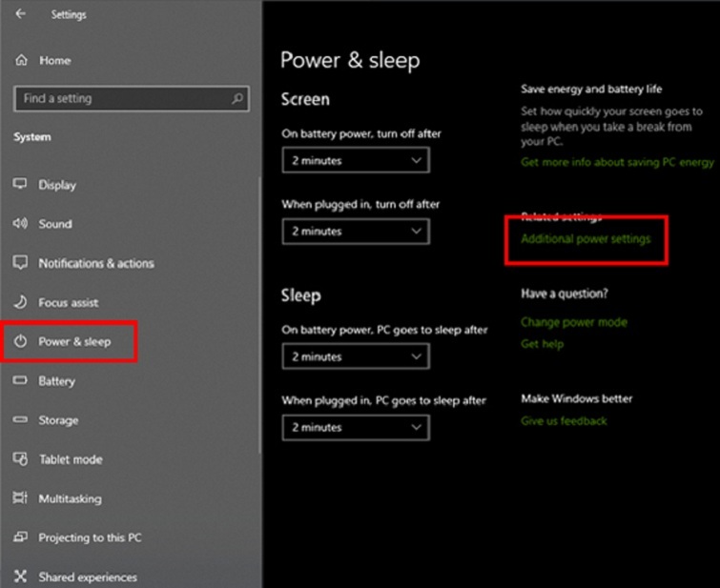Click the Notifications & actions icon
The image size is (720, 588).
20,263
